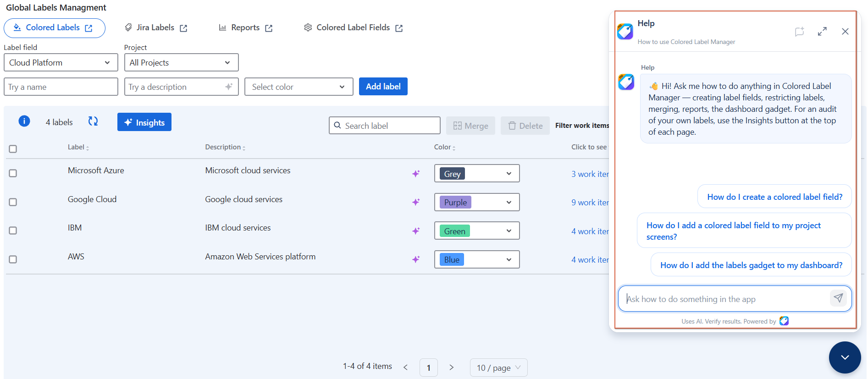The height and width of the screenshot is (379, 868).
Task: Open the Blue color swatch dropdown for AWS
Action: (x=477, y=259)
